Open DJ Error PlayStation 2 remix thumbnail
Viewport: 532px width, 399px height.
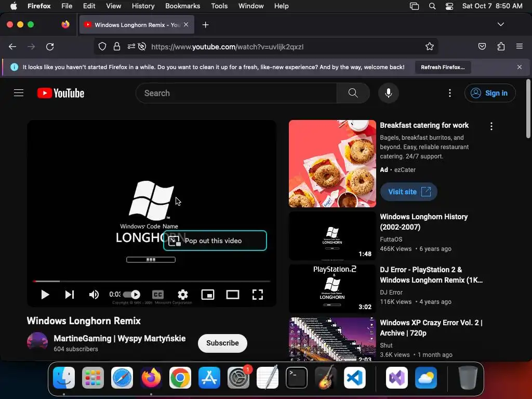(332, 289)
